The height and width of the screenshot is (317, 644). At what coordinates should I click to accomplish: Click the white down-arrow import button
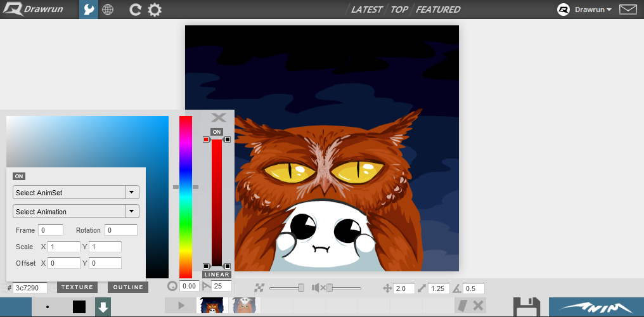pyautogui.click(x=103, y=307)
